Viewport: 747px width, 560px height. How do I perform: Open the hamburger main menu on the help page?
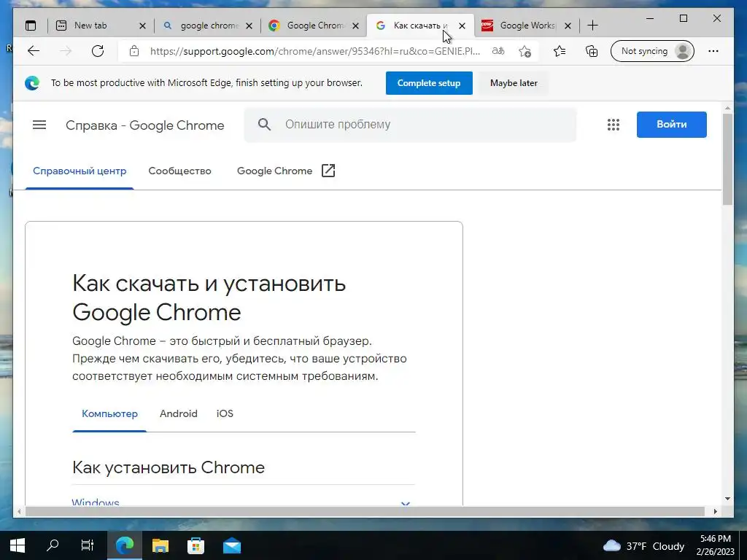tap(39, 125)
